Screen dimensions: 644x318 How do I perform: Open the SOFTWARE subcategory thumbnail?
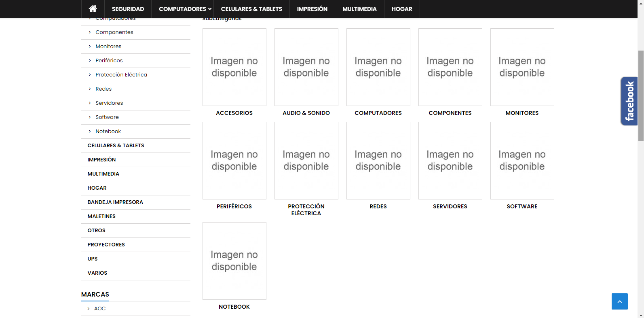pos(522,161)
